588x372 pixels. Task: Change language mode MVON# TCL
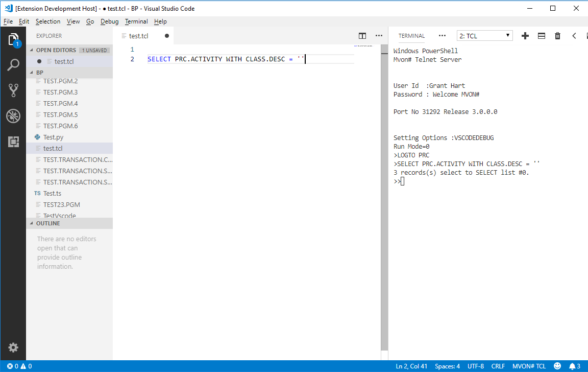529,366
